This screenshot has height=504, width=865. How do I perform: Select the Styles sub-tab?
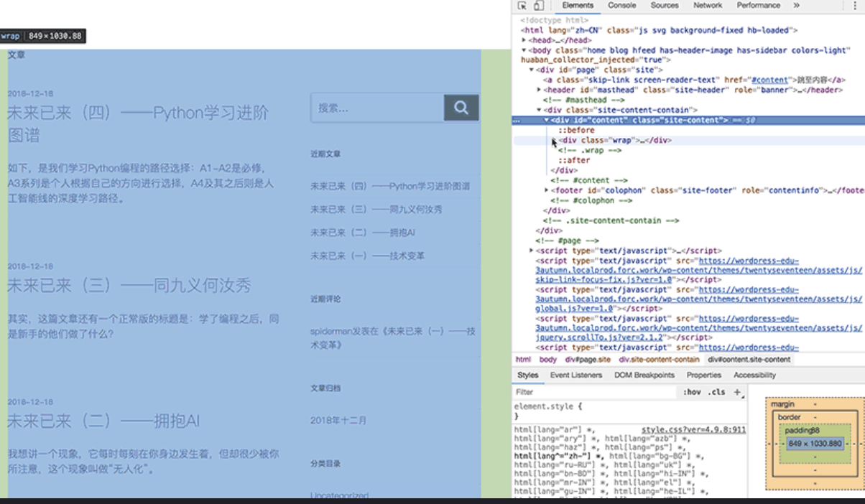point(527,375)
